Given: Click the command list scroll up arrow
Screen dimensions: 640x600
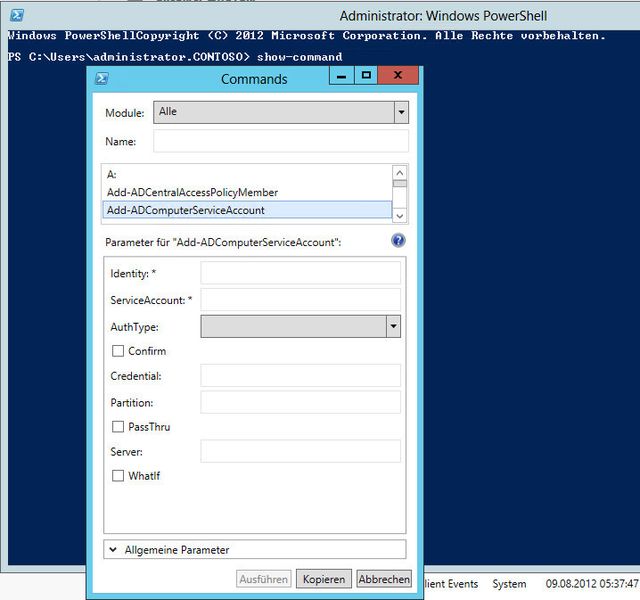Looking at the screenshot, I should click(400, 173).
